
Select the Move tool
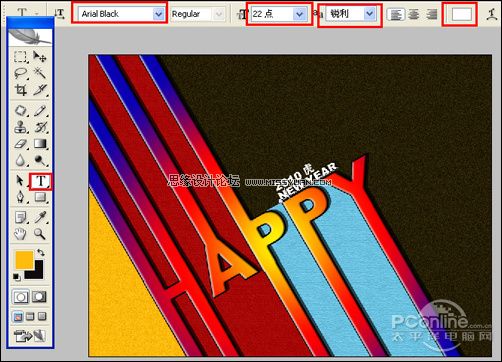point(40,57)
